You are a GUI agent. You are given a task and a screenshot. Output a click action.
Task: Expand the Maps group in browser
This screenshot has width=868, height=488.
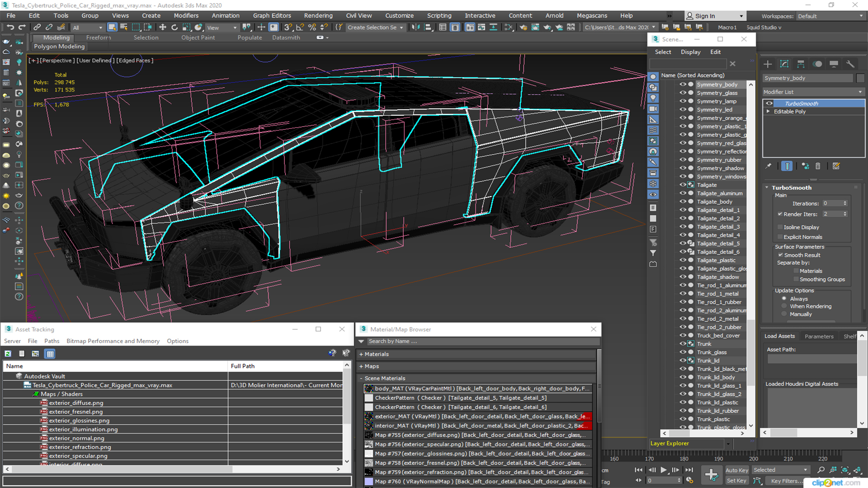[x=361, y=366]
